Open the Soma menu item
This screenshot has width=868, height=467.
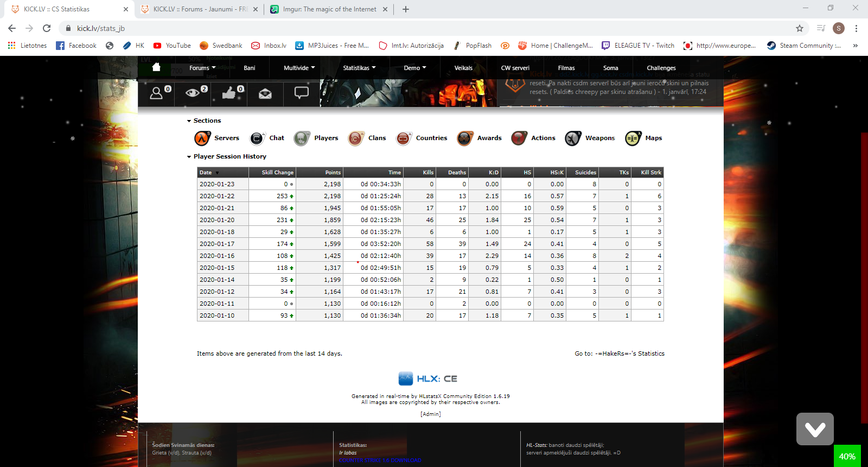(x=610, y=68)
